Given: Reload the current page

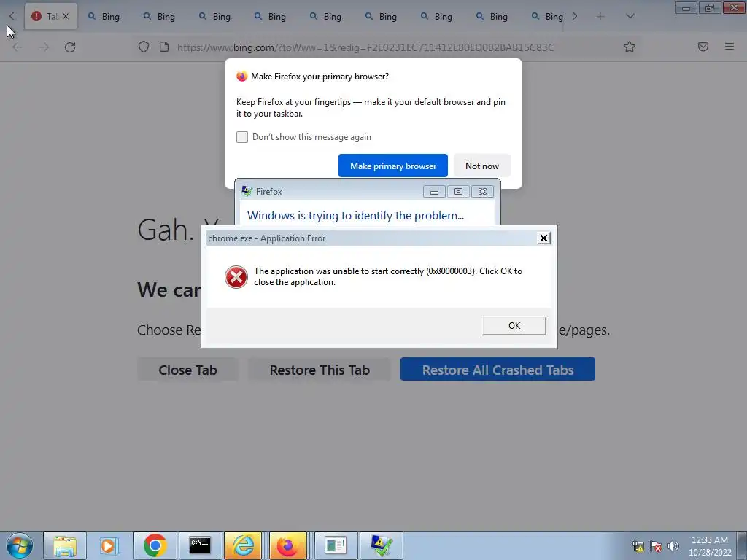Looking at the screenshot, I should (x=70, y=47).
